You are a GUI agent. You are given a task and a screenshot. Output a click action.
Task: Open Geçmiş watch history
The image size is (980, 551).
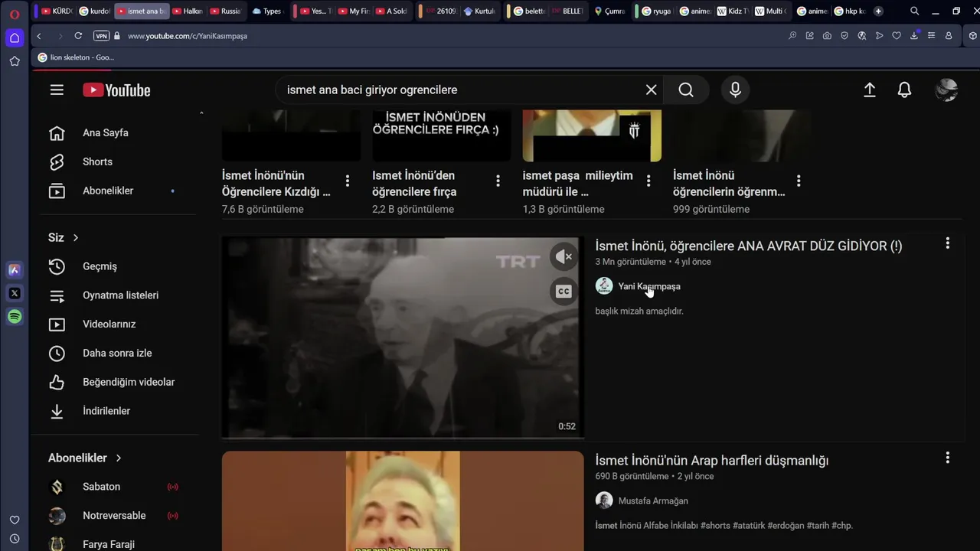point(100,266)
